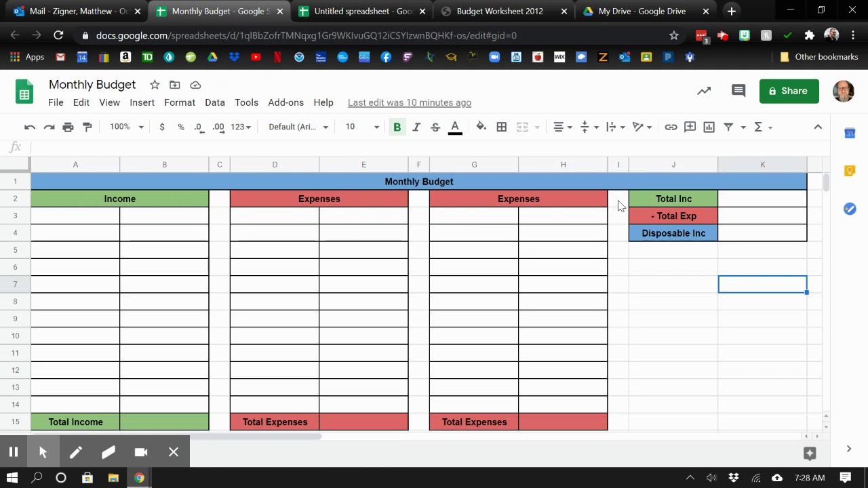Open the horizontal align dropdown
The image size is (868, 488).
coord(562,127)
